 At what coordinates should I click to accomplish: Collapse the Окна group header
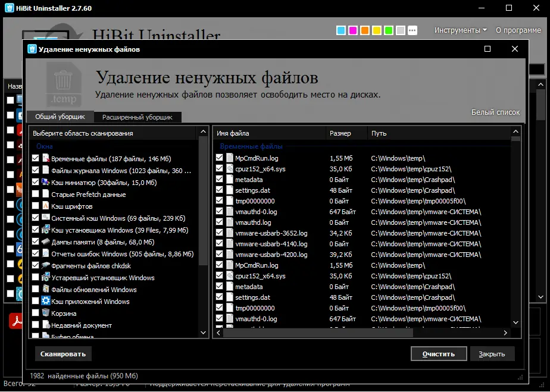44,146
